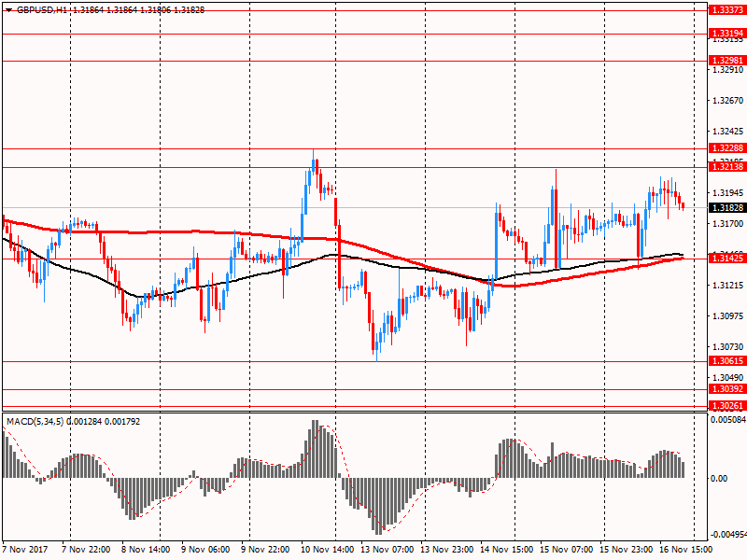Click the 1.31945 price scale value

tap(728, 193)
